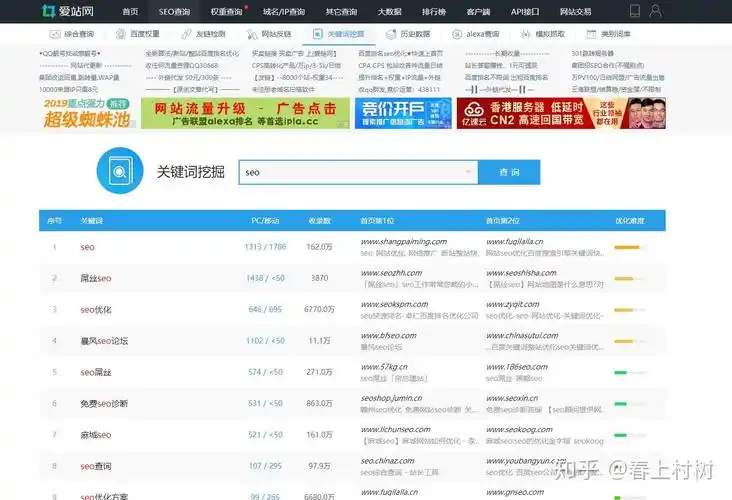Open the API接口 menu
The height and width of the screenshot is (500, 732).
click(x=525, y=12)
